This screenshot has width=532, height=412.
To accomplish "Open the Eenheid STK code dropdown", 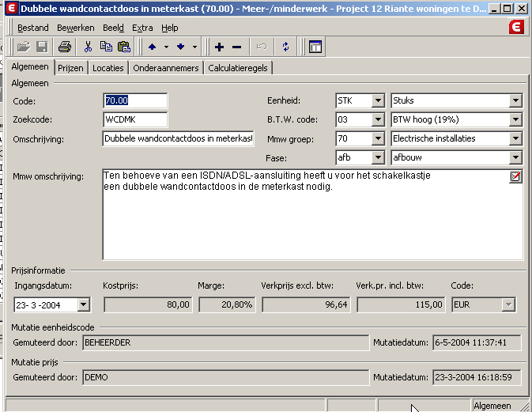I will 378,100.
